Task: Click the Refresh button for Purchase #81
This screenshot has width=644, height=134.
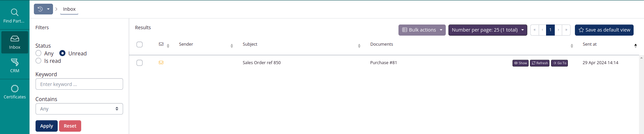Action: click(x=540, y=63)
